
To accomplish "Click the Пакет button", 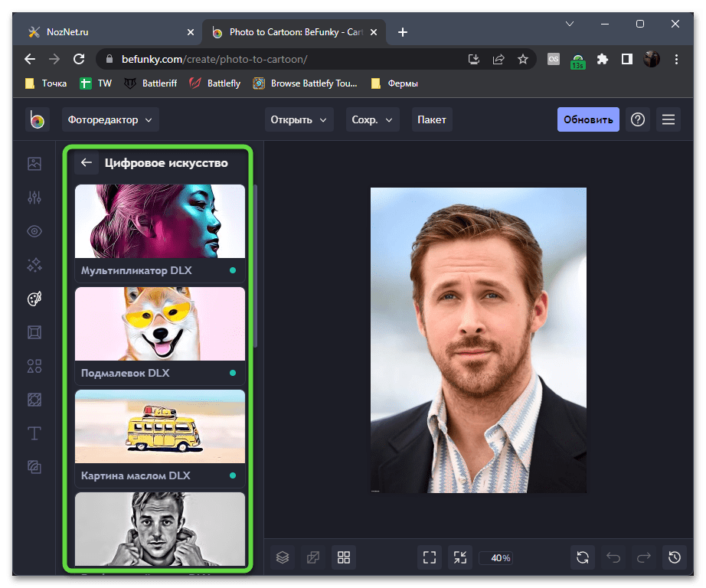I will 432,119.
